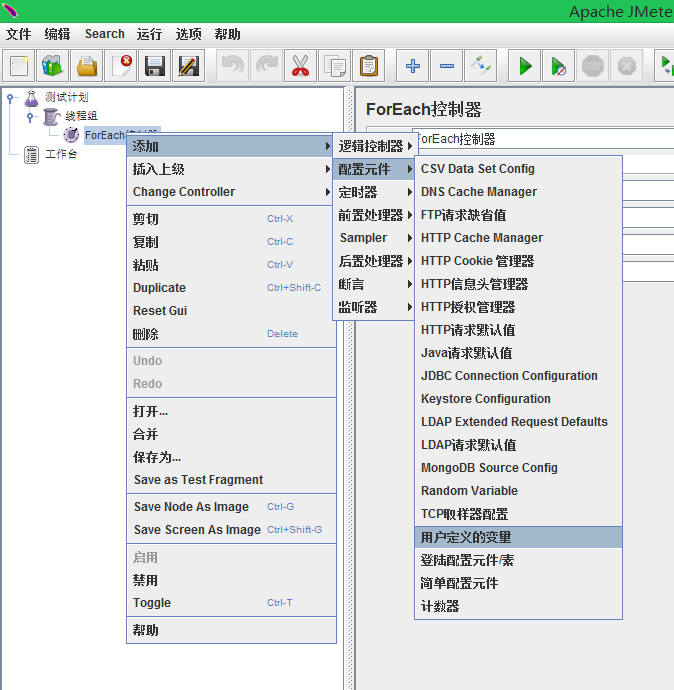Open the Templates toolbar icon
The image size is (674, 690).
click(53, 66)
